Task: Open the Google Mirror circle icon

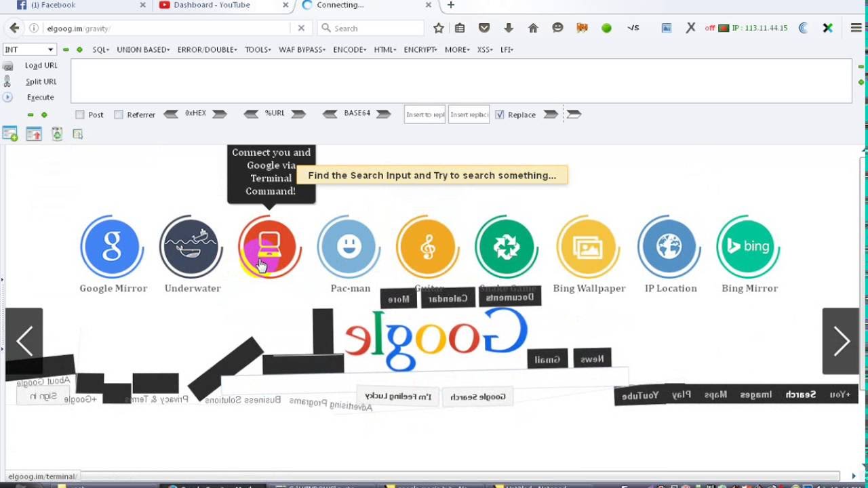Action: pyautogui.click(x=113, y=247)
